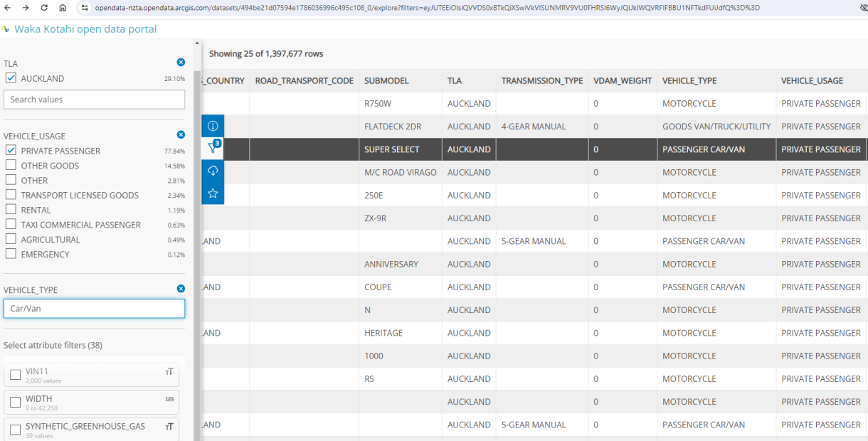Click the browser home icon
868x441 pixels.
[x=63, y=8]
